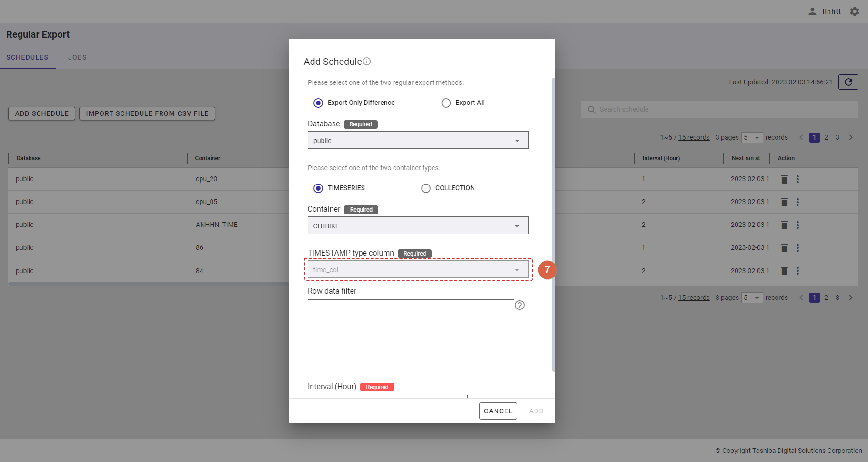Open the 15 records link at top
868x462 pixels.
point(694,137)
